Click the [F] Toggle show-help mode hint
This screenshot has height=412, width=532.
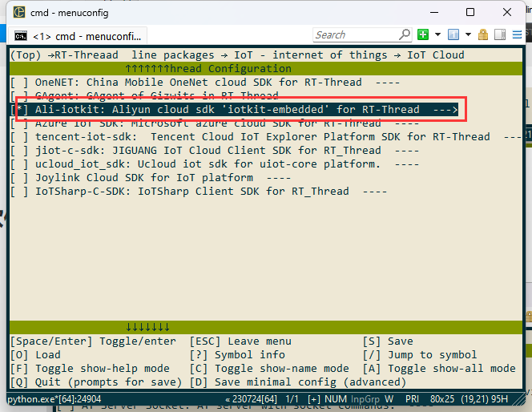pyautogui.click(x=90, y=368)
